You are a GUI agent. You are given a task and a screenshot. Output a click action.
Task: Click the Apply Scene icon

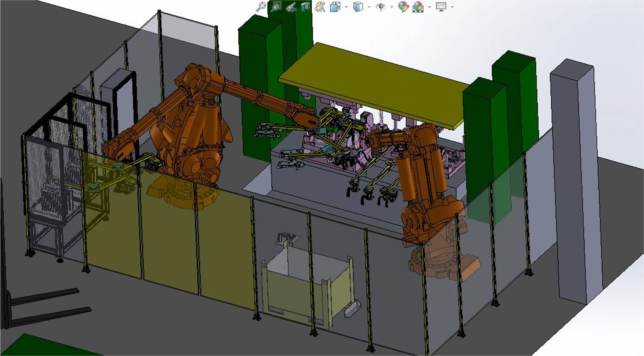[x=418, y=7]
